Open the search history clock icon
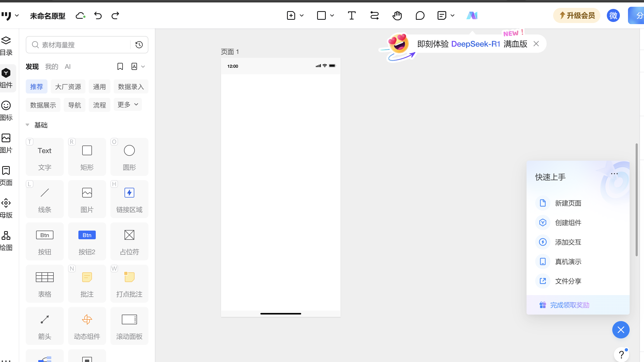This screenshot has width=644, height=362. (139, 45)
